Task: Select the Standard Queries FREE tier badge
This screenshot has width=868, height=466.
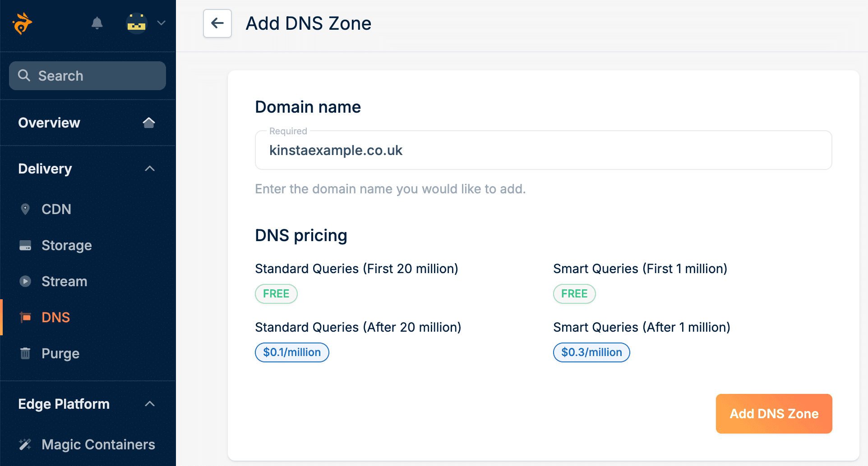Action: pos(276,293)
